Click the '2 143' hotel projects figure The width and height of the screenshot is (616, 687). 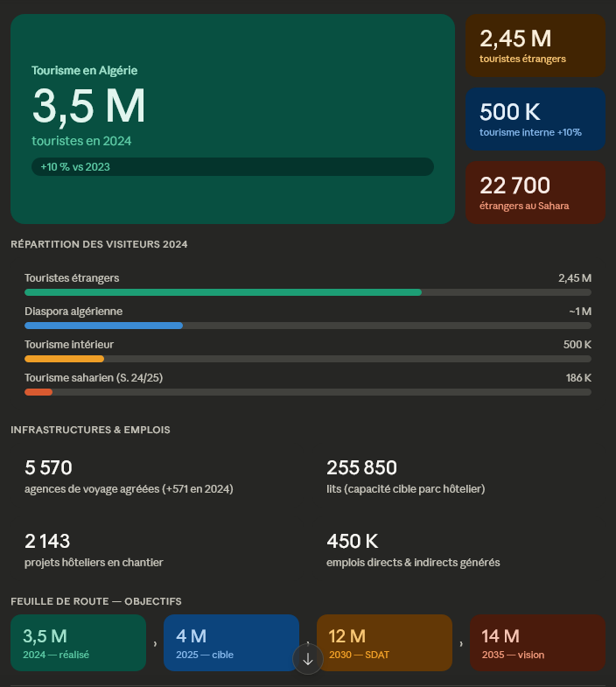coord(47,542)
